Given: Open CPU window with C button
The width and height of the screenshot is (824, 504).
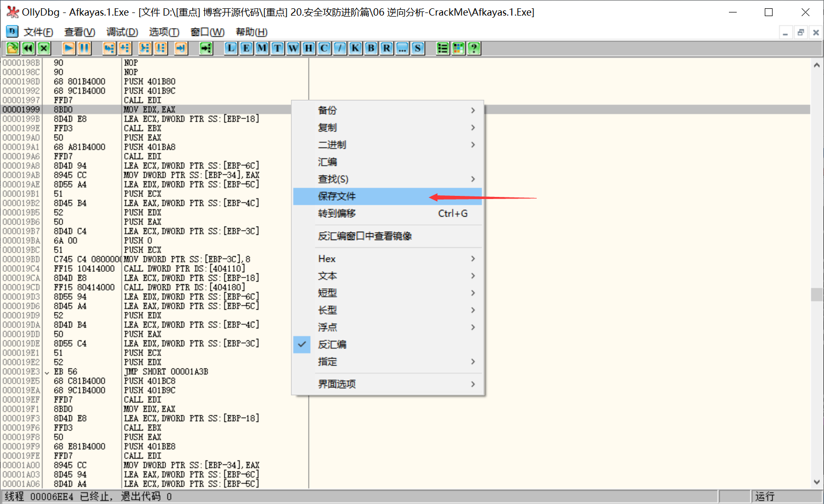Looking at the screenshot, I should click(x=324, y=48).
